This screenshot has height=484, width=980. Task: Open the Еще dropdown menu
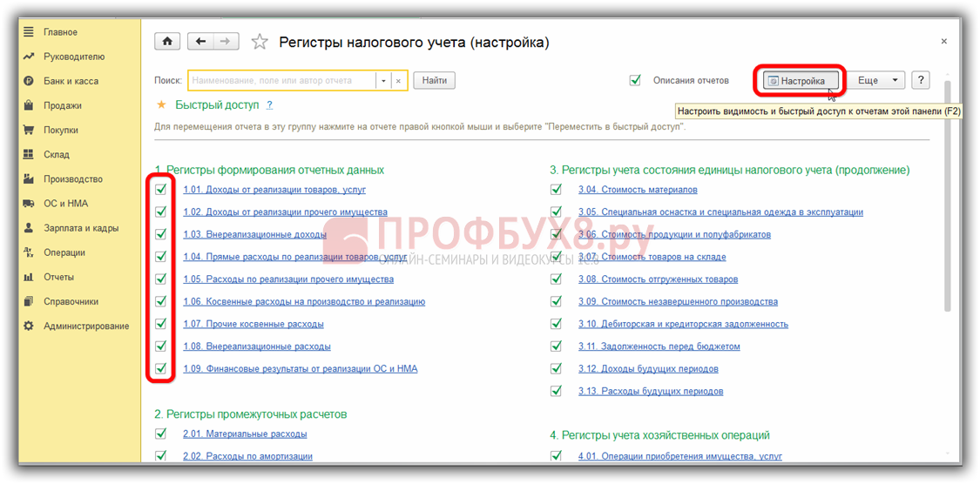click(875, 80)
